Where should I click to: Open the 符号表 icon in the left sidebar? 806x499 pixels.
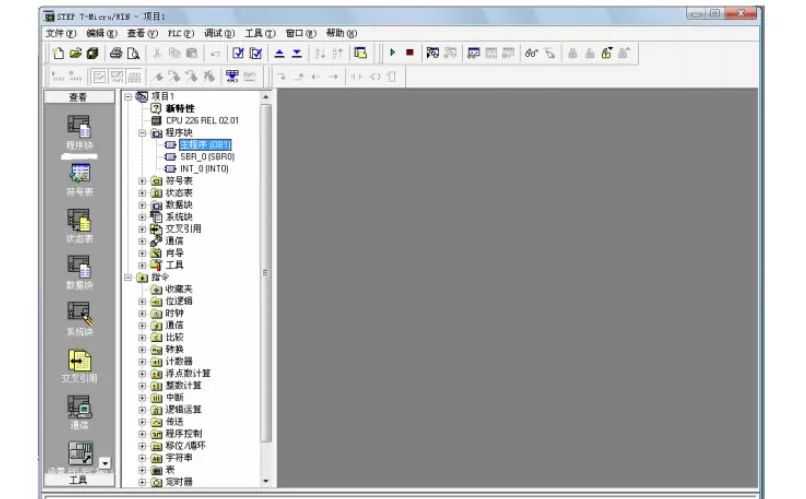point(76,177)
